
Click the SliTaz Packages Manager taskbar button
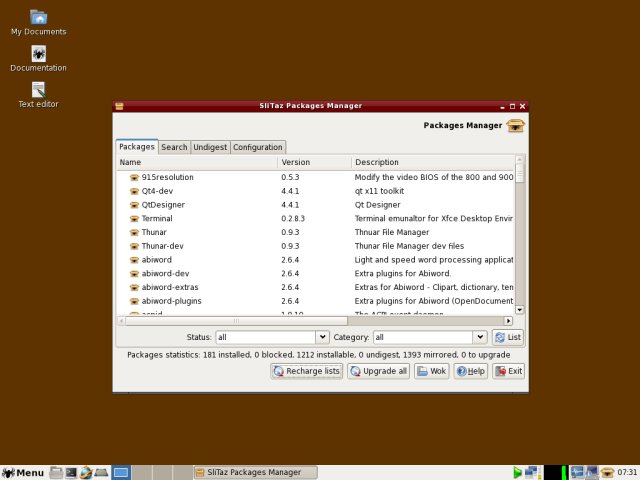click(255, 473)
